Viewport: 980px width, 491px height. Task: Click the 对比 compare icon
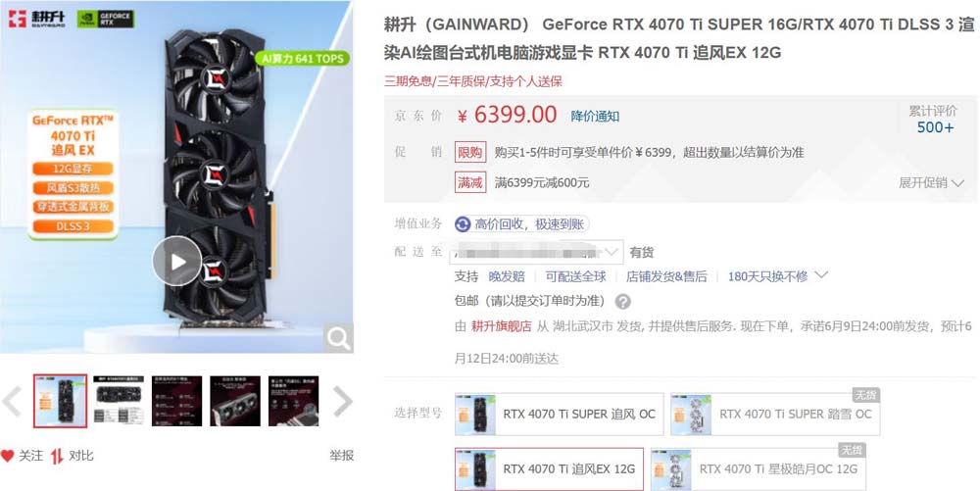click(x=57, y=456)
